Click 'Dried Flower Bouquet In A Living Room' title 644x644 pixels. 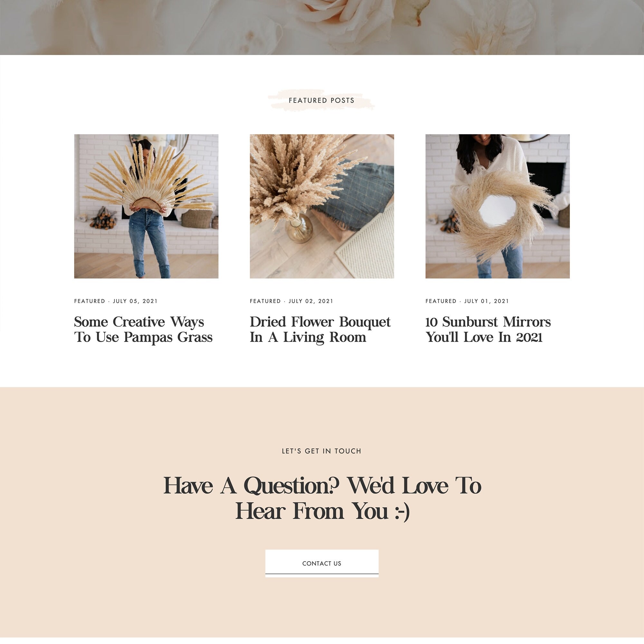(320, 329)
